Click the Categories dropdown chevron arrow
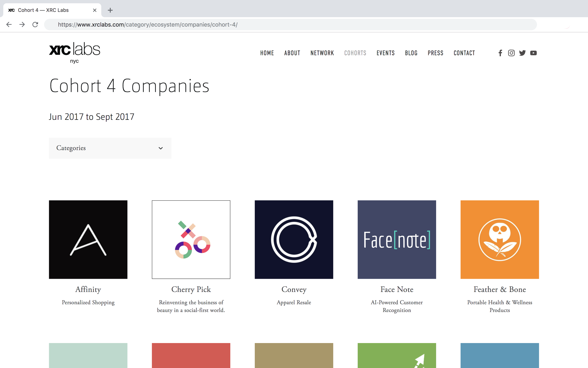This screenshot has height=368, width=588. coord(160,148)
